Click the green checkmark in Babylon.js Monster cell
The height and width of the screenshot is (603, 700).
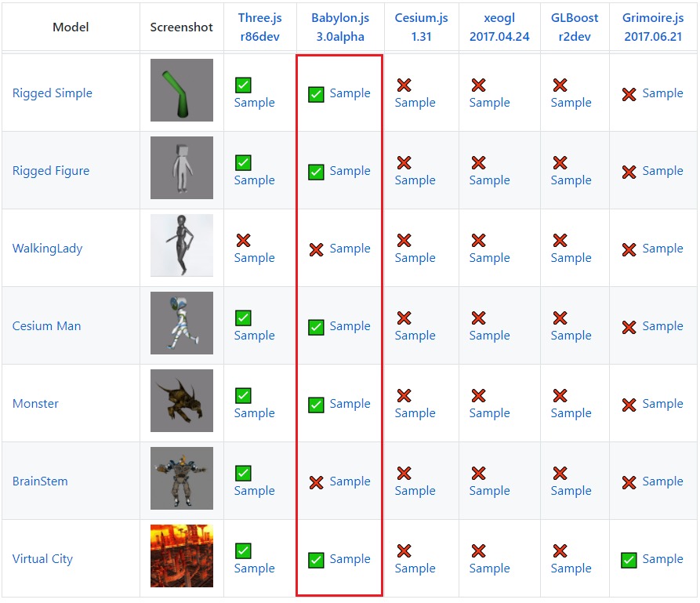(x=317, y=405)
